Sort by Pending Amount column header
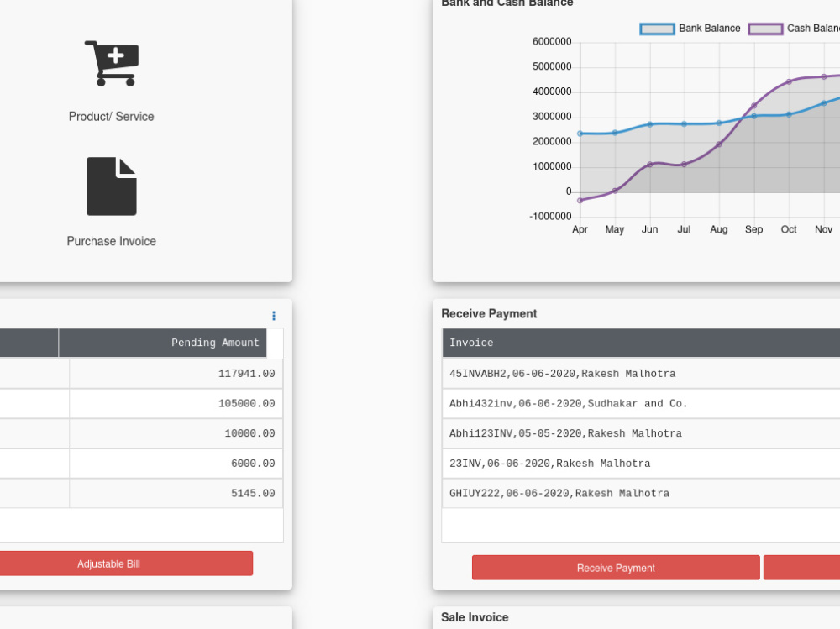 (x=162, y=343)
